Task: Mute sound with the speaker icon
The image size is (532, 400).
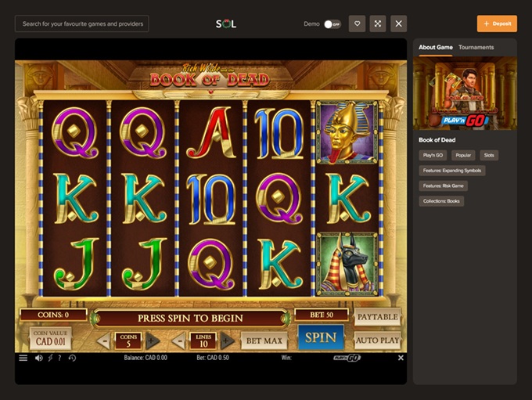Action: pos(38,358)
